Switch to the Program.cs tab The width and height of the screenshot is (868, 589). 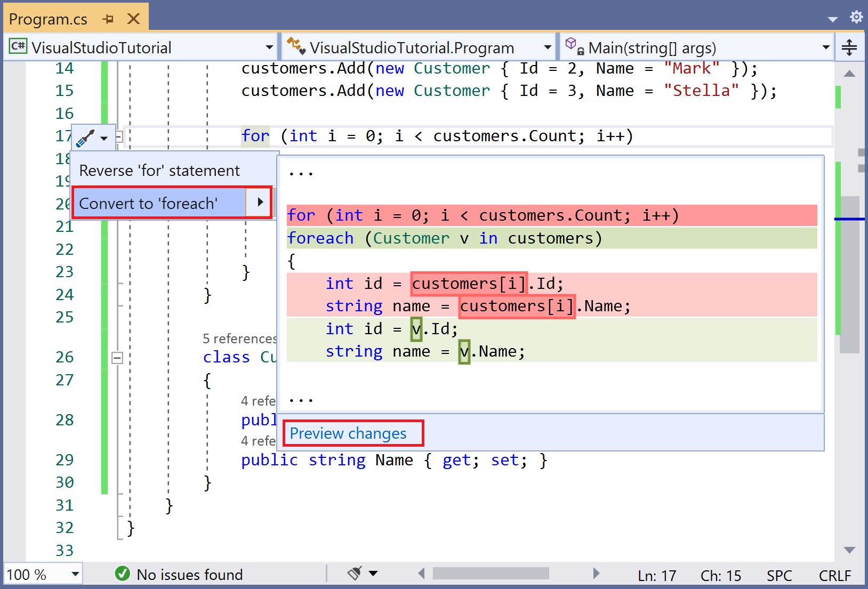48,19
